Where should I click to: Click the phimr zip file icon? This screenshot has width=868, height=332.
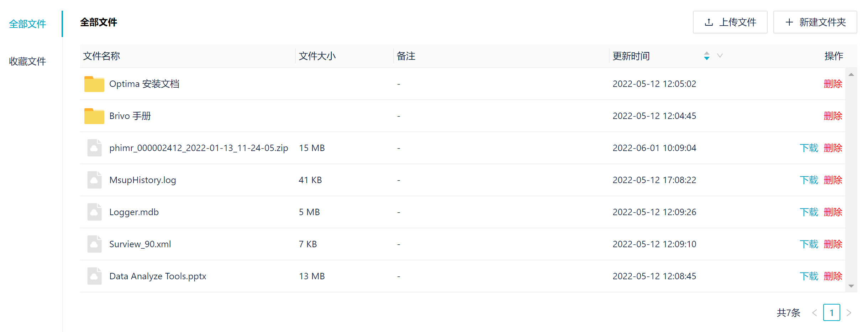tap(94, 148)
